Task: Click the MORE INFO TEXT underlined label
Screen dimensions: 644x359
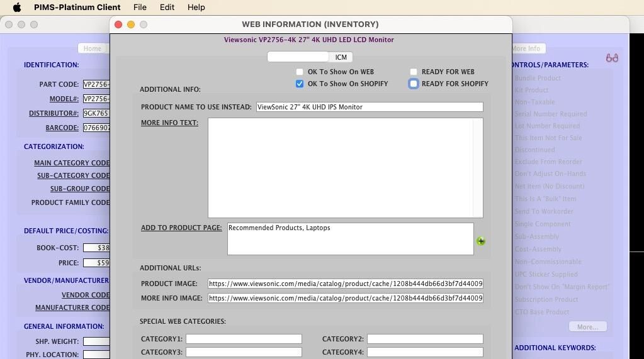Action: 169,123
